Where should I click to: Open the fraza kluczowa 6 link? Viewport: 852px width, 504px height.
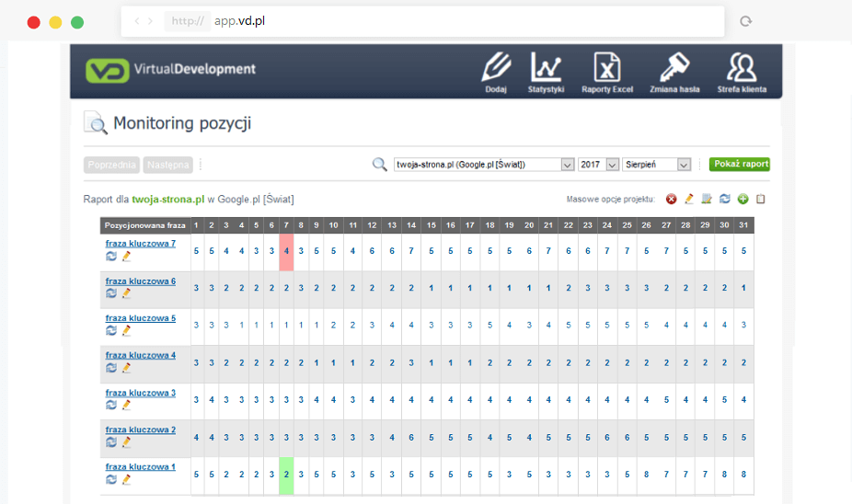(140, 281)
